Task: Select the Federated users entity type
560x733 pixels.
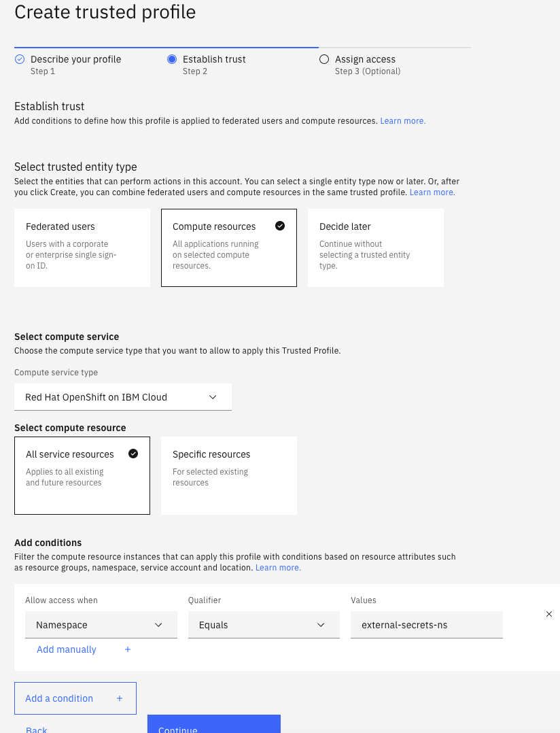Action: click(82, 248)
